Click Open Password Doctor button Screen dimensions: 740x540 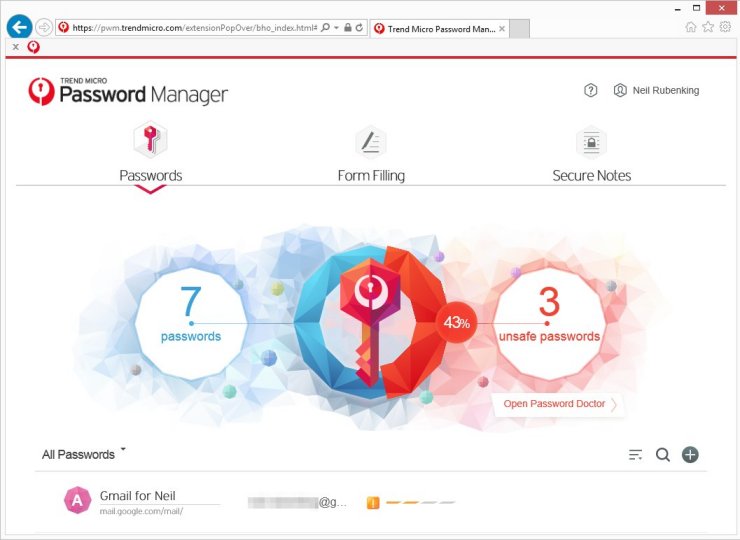[x=558, y=404]
